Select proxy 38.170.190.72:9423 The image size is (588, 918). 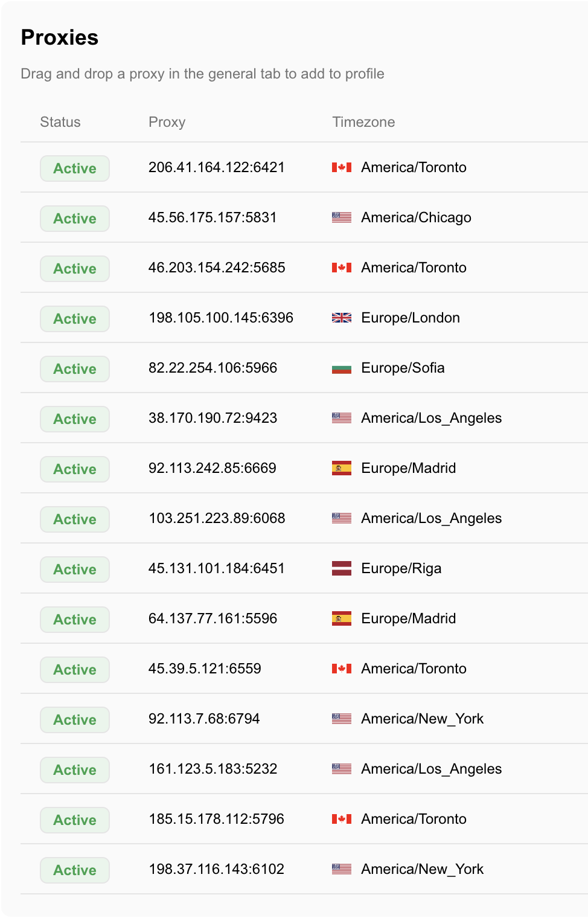[213, 418]
